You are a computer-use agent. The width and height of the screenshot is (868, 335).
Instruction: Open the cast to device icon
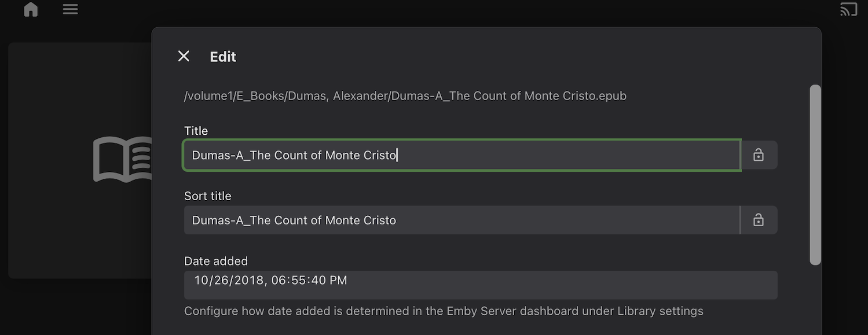click(x=848, y=9)
